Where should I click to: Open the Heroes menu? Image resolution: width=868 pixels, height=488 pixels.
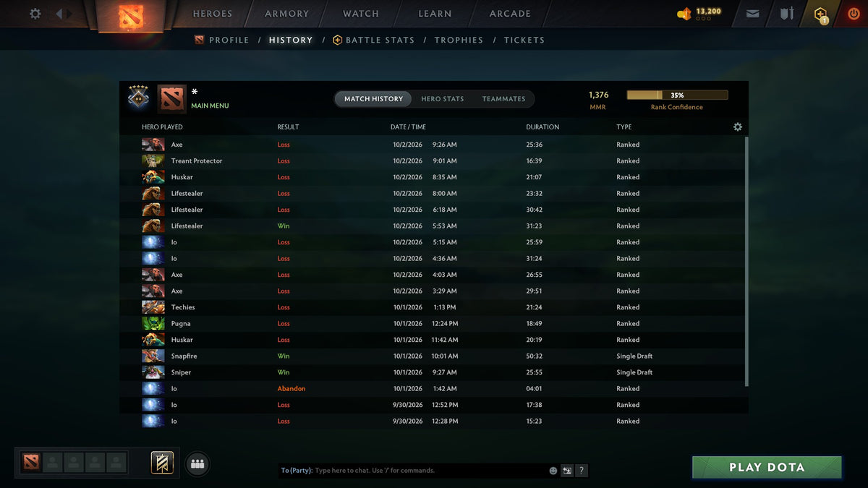tap(213, 14)
